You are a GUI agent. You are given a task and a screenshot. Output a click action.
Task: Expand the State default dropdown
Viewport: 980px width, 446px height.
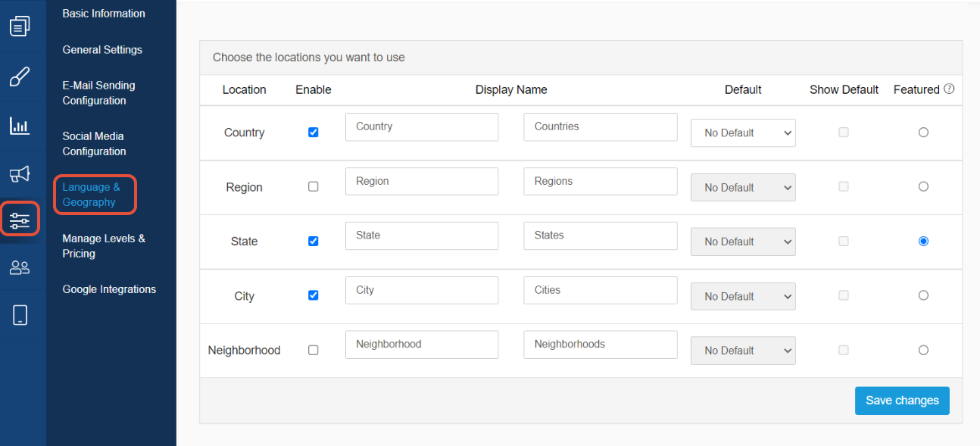[743, 242]
